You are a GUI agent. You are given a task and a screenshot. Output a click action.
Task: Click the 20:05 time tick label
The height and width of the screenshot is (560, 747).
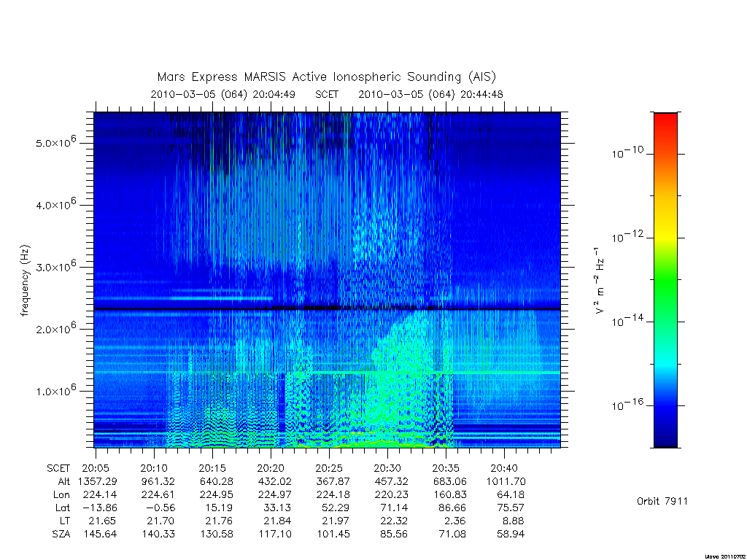click(96, 468)
